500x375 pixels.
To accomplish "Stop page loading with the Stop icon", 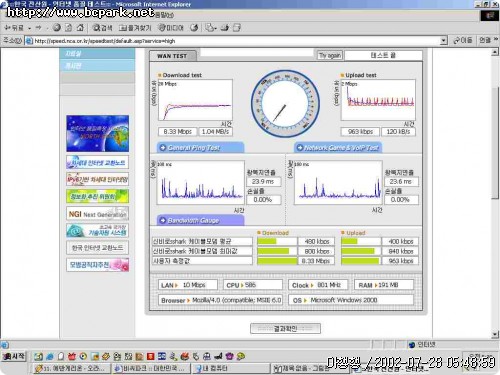I will click(57, 28).
